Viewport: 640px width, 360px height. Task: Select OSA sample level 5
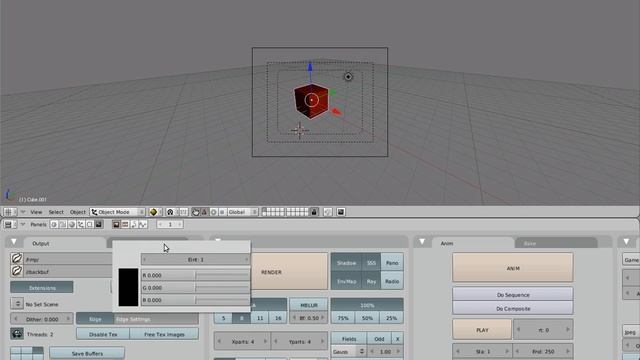coord(223,318)
